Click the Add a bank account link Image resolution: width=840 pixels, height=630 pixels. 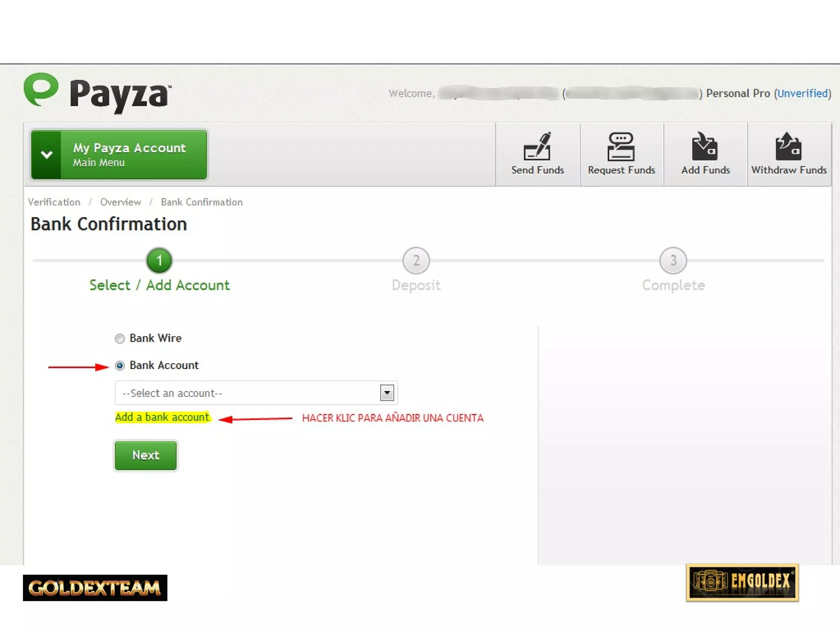click(162, 417)
